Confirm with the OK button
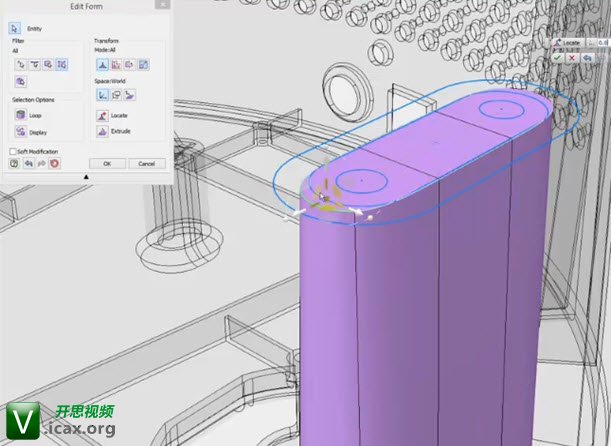This screenshot has width=611, height=446. (x=107, y=164)
